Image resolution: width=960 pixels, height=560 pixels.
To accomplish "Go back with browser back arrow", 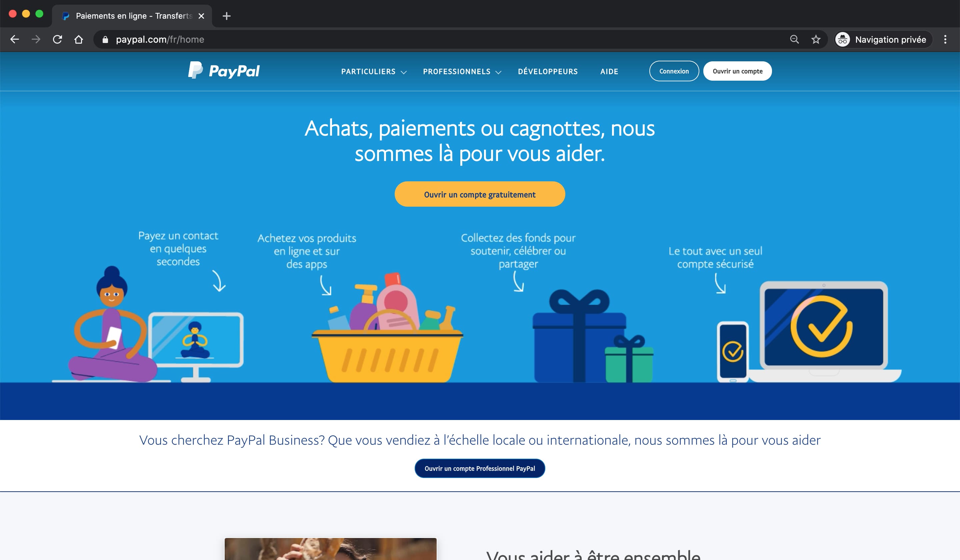I will pyautogui.click(x=14, y=39).
